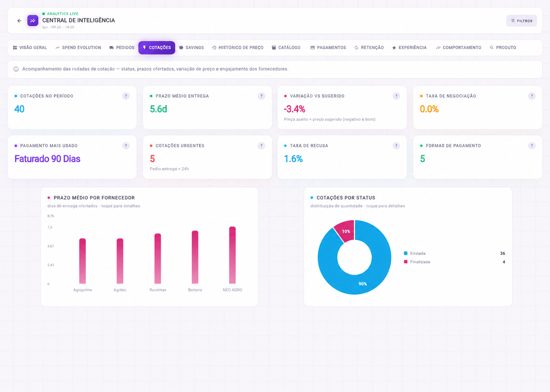Switch to the Experiência tab
This screenshot has width=550, height=392.
point(409,48)
